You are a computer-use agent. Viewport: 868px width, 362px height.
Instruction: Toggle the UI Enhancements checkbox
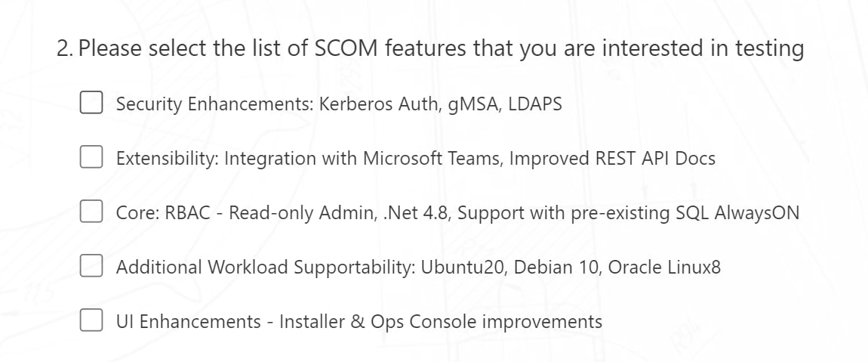[91, 321]
